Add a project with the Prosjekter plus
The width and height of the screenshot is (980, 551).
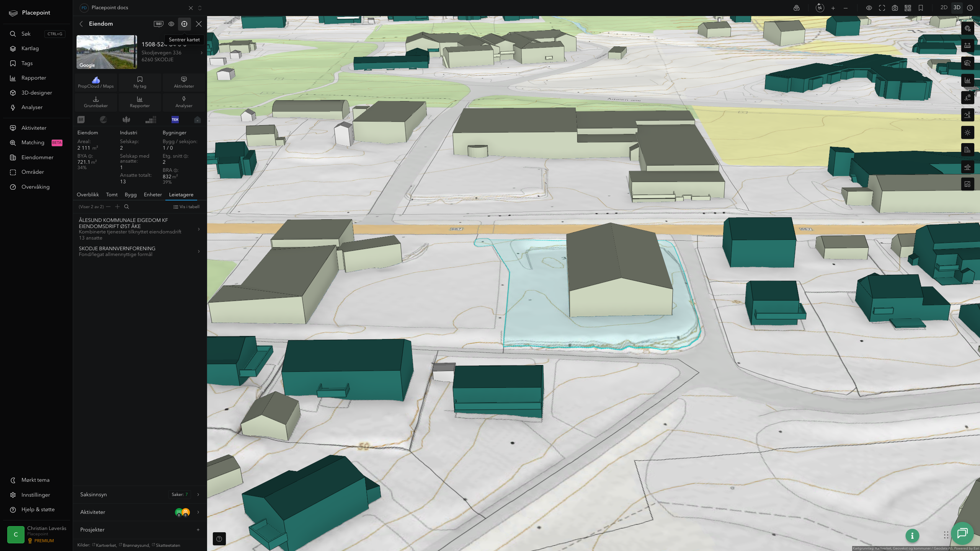coord(198,530)
